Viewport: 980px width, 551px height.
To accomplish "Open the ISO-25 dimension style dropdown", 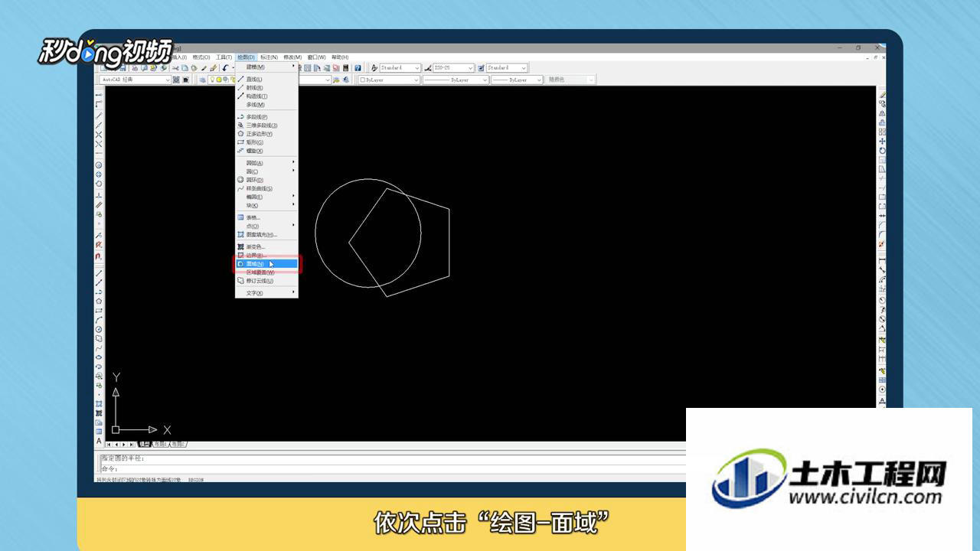I will click(x=454, y=68).
